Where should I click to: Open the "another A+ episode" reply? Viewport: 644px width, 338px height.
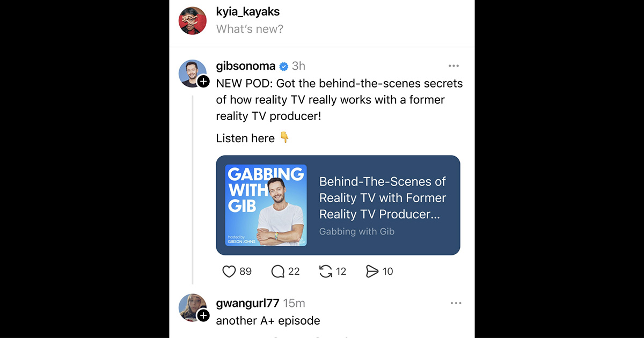[268, 321]
